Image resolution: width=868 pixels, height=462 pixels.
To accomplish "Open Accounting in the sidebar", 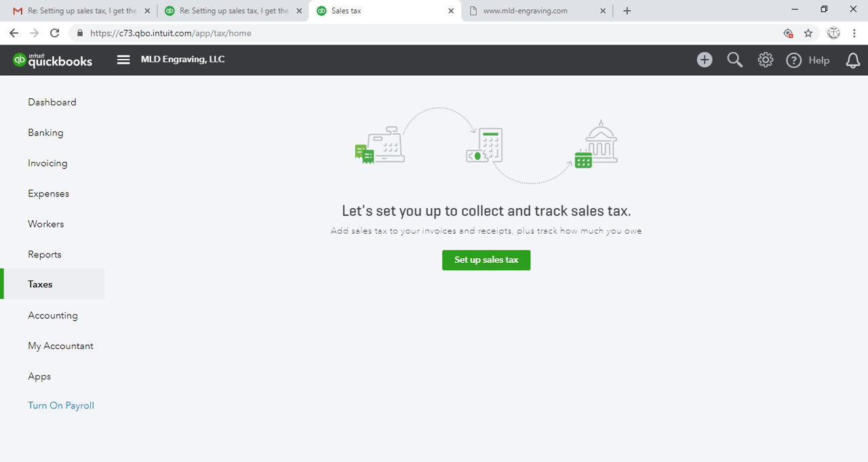I will [x=53, y=316].
